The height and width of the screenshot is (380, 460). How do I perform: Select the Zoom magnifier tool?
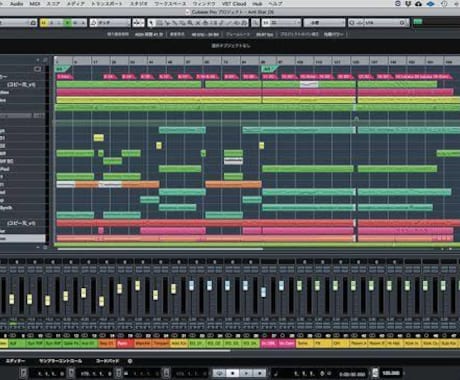190,23
